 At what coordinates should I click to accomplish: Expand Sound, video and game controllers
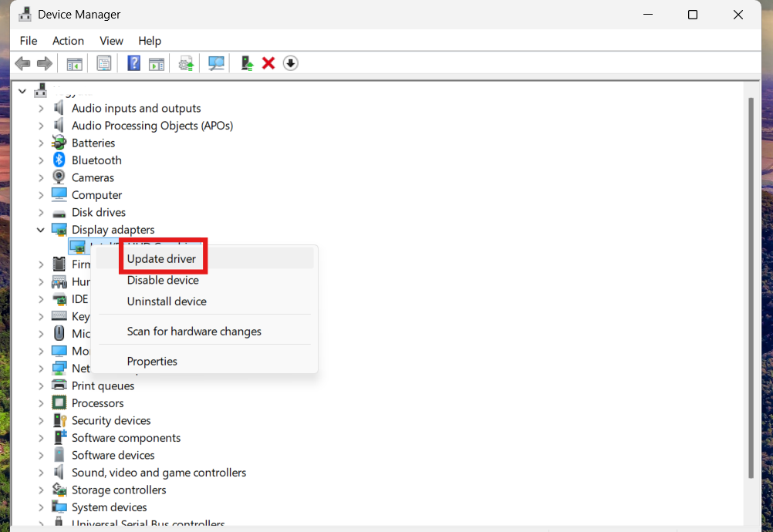coord(41,472)
